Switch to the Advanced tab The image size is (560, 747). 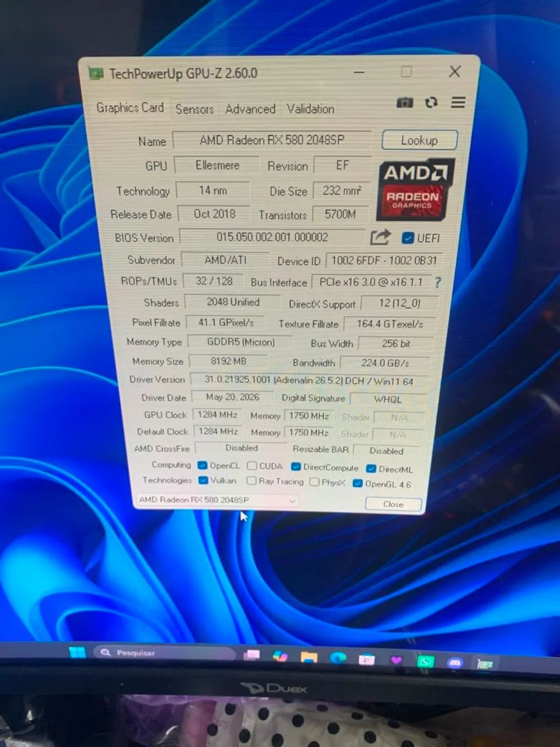[x=250, y=109]
